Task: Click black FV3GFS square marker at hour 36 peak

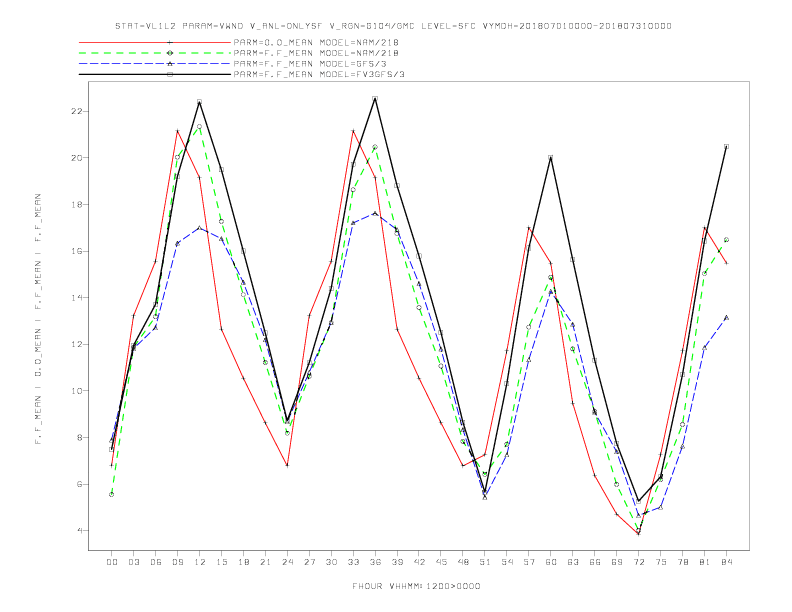Action: (375, 98)
